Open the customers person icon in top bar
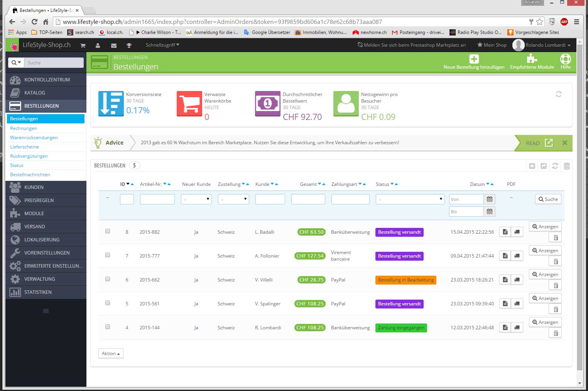 coord(98,45)
